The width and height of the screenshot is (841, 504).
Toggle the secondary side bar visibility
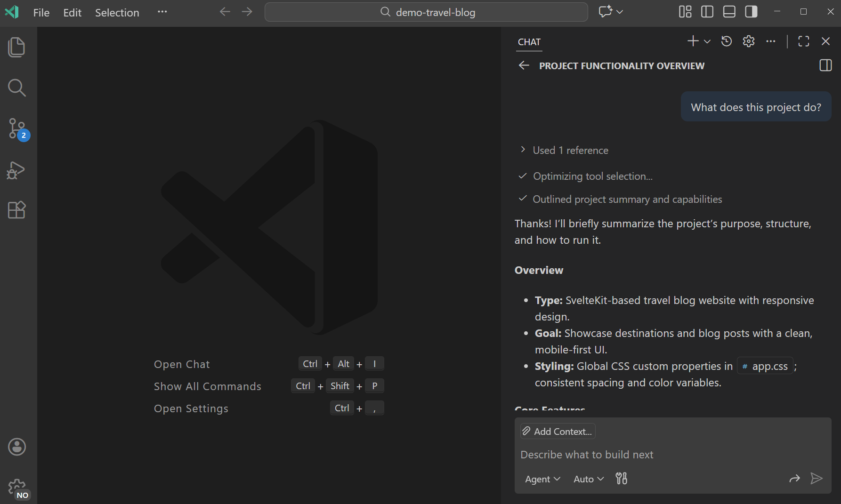pyautogui.click(x=752, y=12)
